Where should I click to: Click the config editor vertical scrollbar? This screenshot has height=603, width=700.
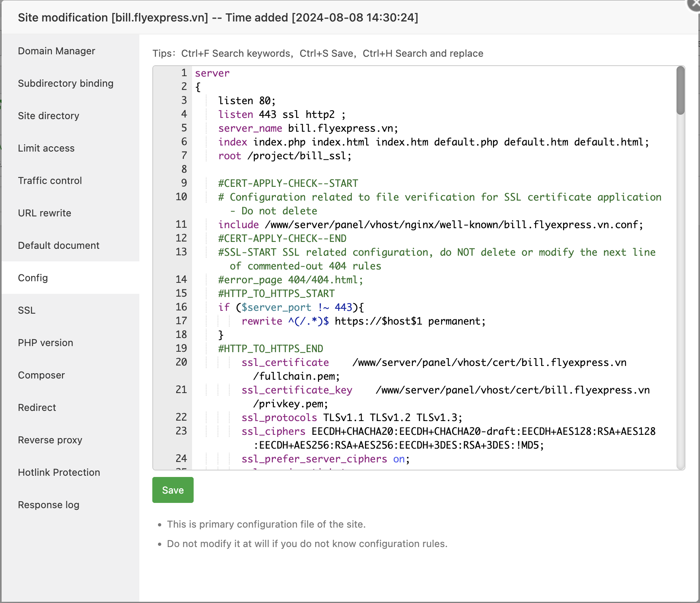[681, 91]
